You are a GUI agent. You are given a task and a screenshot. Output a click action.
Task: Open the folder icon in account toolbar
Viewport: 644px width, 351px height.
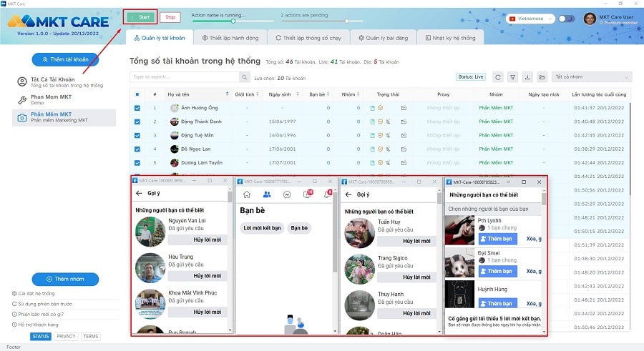pos(542,76)
